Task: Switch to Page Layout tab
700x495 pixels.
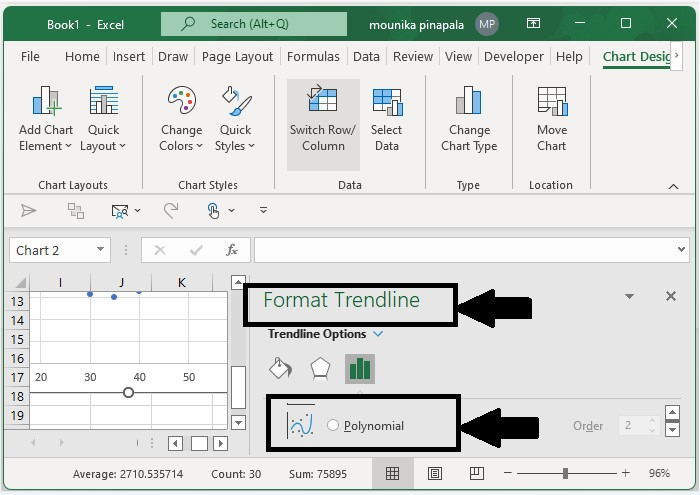Action: click(x=237, y=57)
